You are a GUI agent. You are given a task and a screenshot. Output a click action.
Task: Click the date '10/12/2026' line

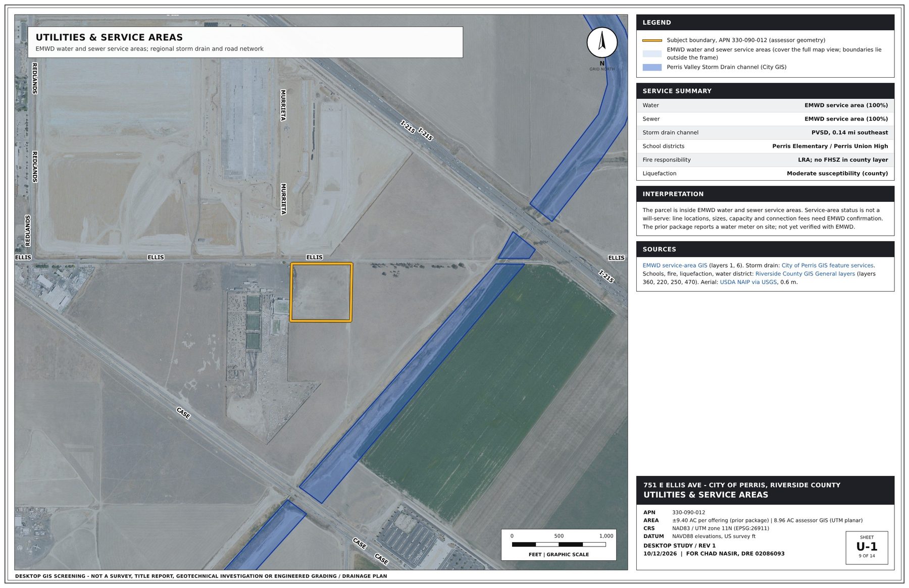[714, 554]
